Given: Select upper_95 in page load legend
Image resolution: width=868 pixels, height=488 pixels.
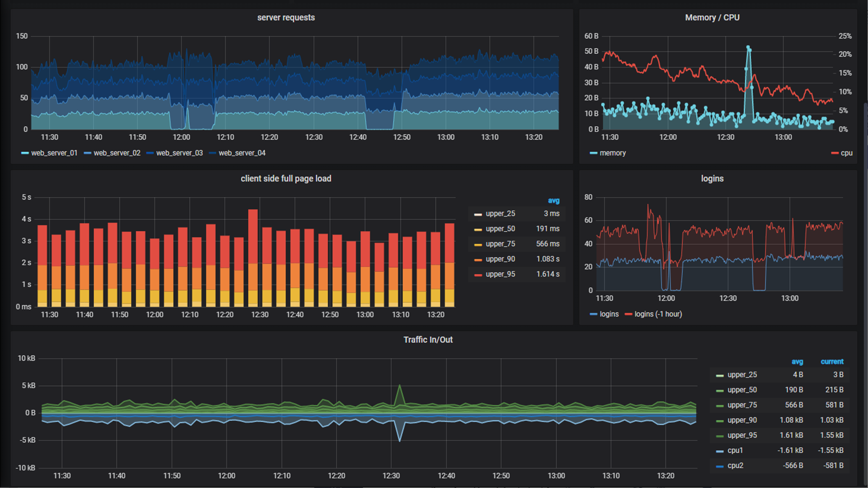Looking at the screenshot, I should [500, 275].
